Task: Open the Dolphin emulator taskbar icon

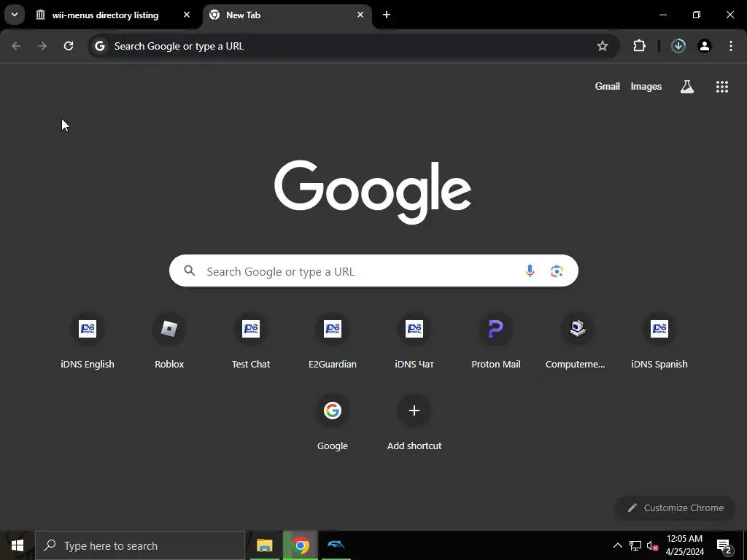Action: click(x=336, y=545)
